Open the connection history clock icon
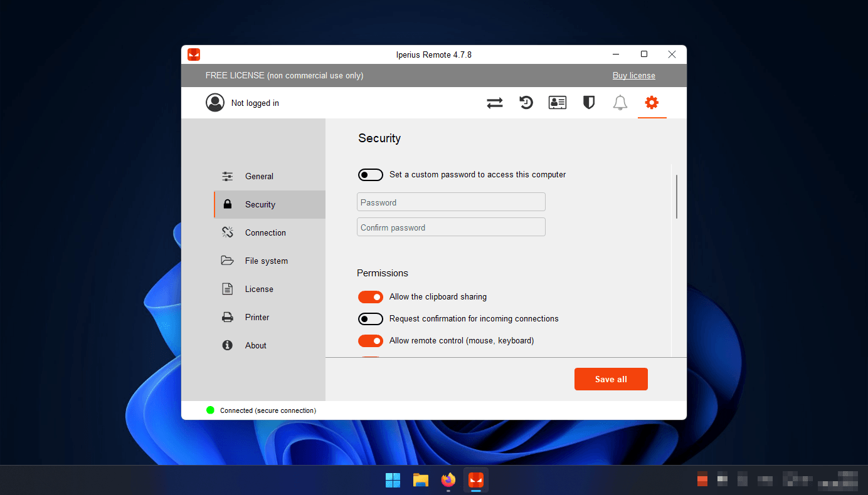 click(526, 103)
